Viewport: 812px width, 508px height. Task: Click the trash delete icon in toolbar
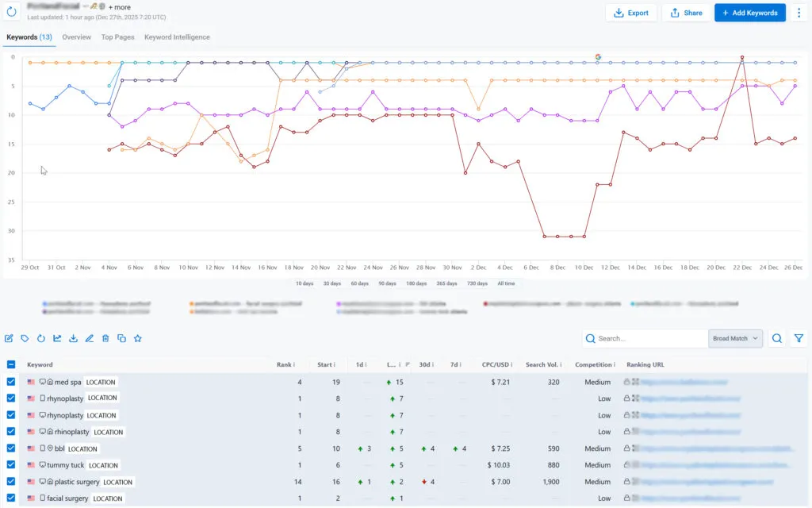point(105,338)
